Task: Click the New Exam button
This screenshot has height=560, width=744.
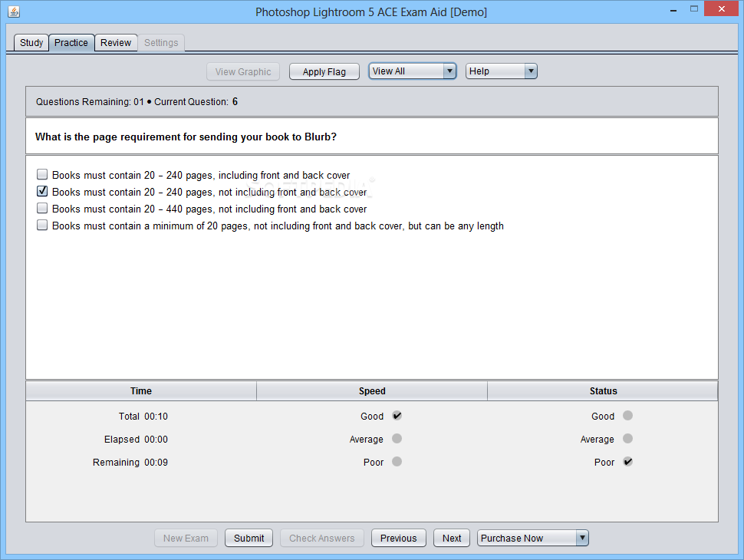Action: 186,539
